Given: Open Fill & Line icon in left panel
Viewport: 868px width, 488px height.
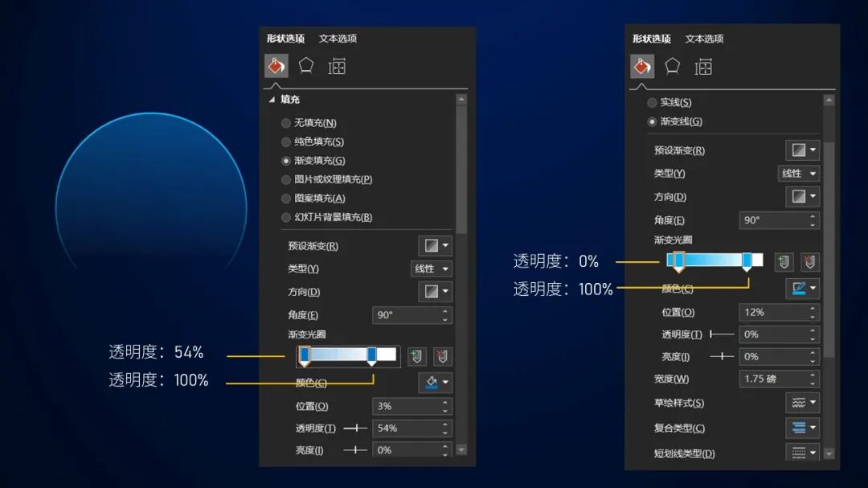Looking at the screenshot, I should tap(276, 67).
